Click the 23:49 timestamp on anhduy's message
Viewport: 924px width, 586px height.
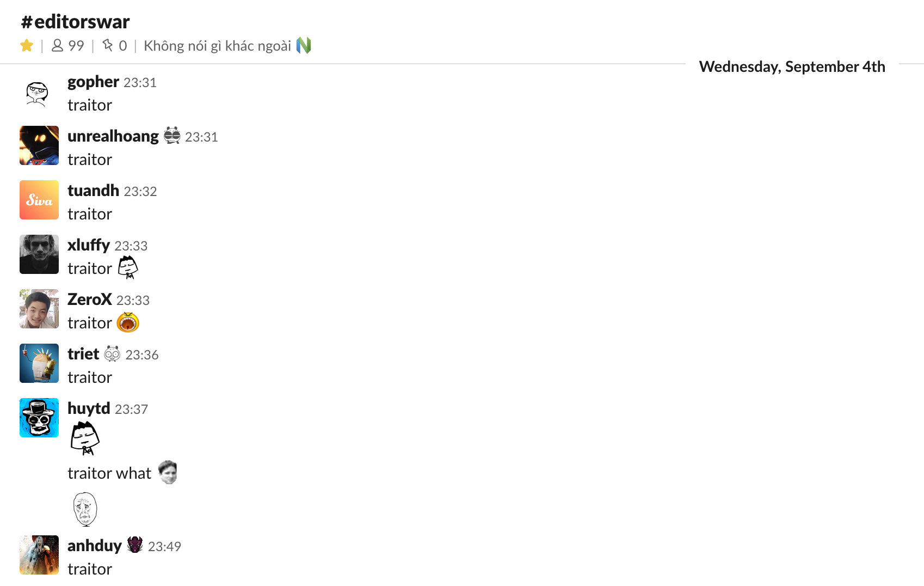pos(164,546)
